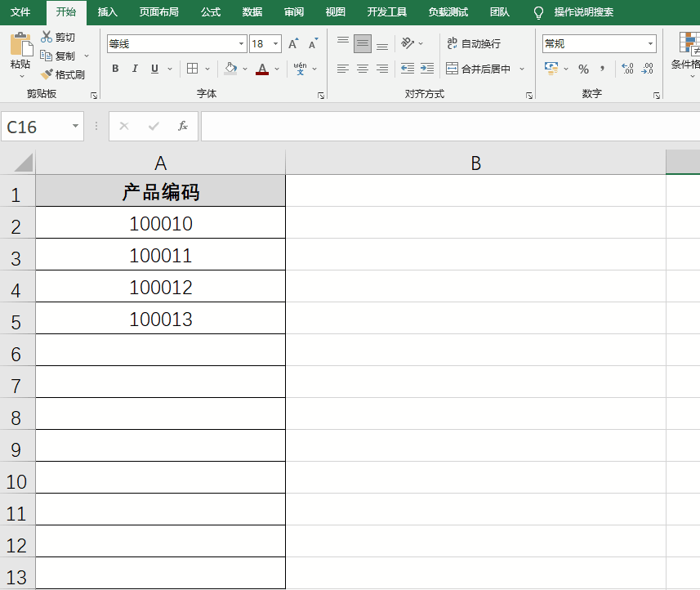
Task: Switch to the 审阅 tab
Action: point(294,12)
